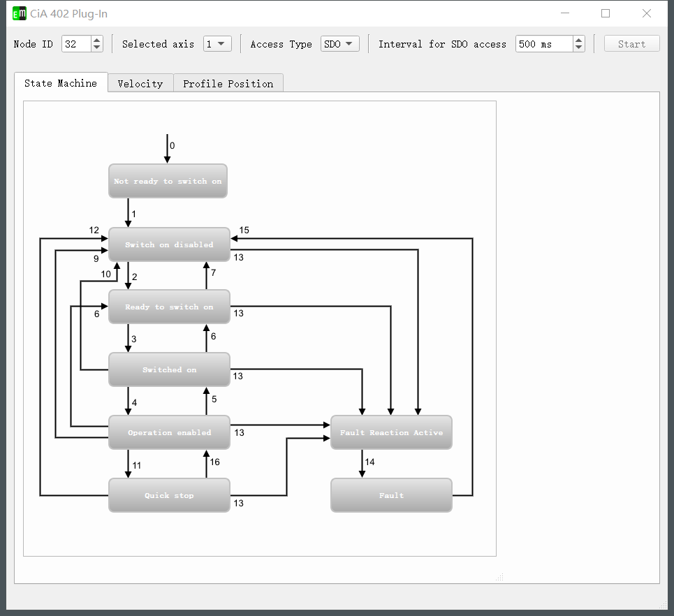Click the Node ID input field

pyautogui.click(x=77, y=44)
